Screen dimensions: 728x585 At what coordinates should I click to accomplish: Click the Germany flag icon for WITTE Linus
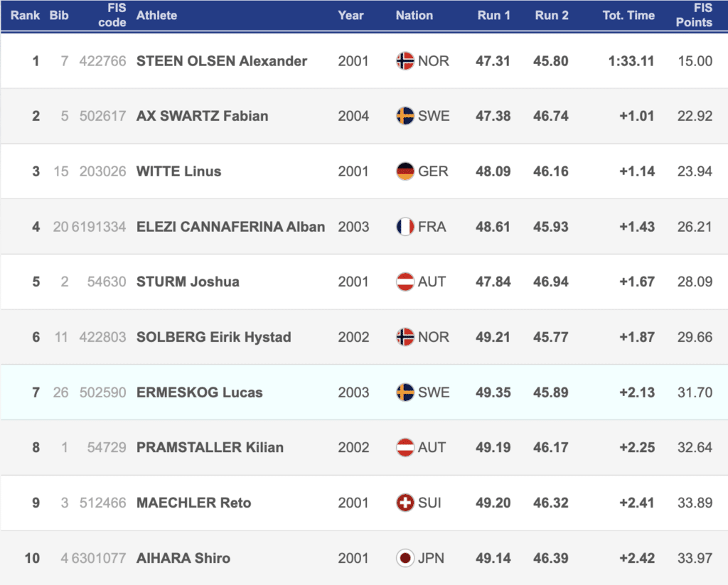click(405, 171)
